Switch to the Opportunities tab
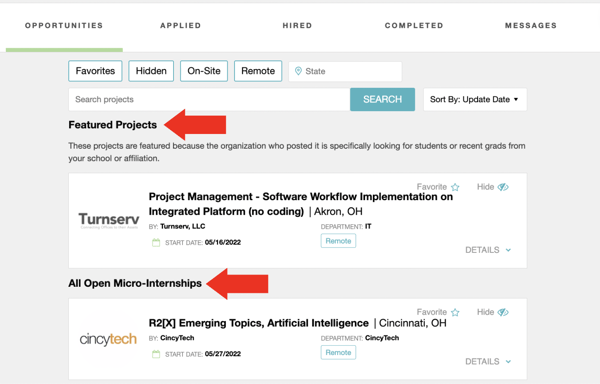 [64, 26]
